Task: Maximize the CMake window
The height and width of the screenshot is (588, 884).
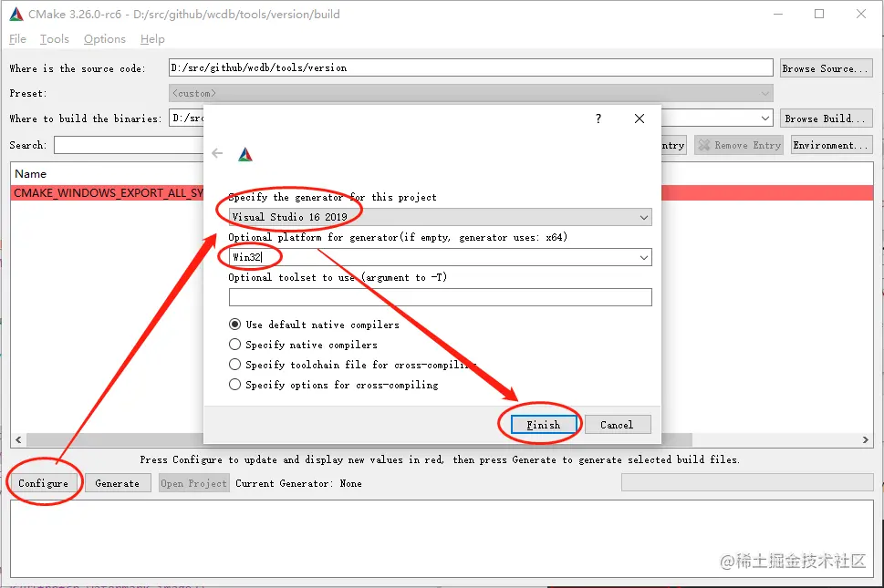Action: tap(819, 14)
